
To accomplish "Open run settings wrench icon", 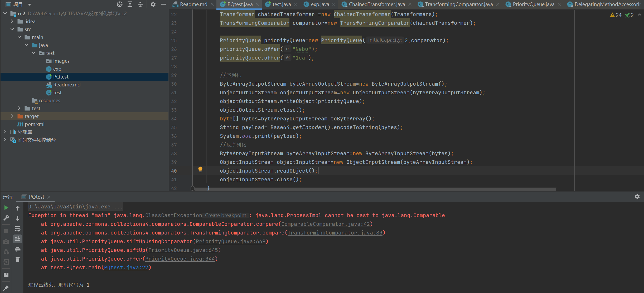I will click(6, 218).
